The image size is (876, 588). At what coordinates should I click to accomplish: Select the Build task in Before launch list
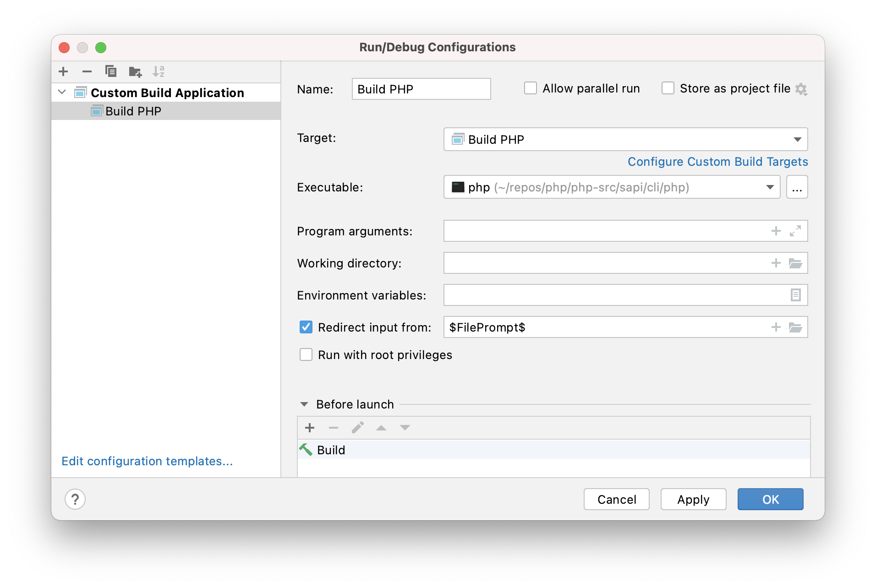click(x=331, y=450)
